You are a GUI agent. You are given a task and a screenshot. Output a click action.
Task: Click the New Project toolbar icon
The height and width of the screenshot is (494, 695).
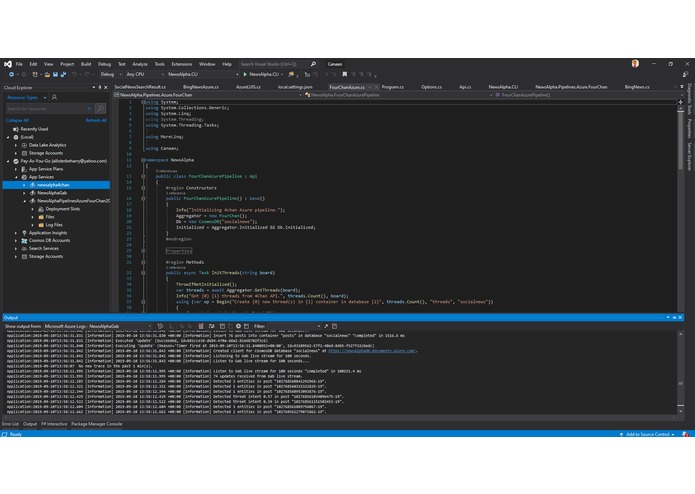click(35, 74)
